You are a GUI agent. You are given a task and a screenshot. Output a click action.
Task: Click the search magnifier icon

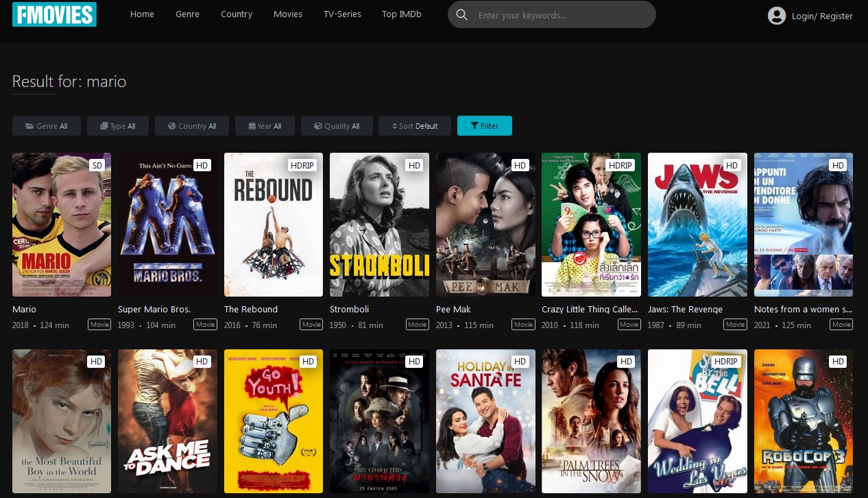click(462, 15)
